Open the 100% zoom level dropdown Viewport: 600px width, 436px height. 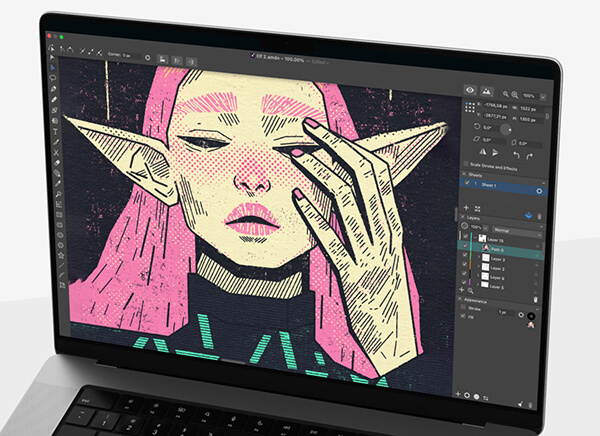542,97
